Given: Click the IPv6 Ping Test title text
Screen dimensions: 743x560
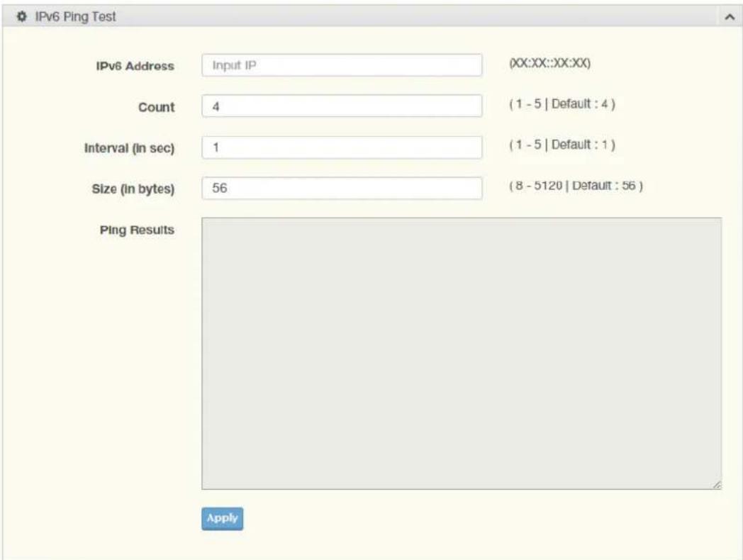Looking at the screenshot, I should point(75,16).
